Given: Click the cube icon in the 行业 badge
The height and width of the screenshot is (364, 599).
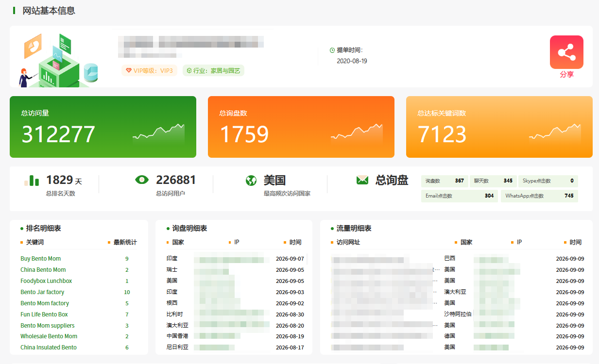Looking at the screenshot, I should pos(189,70).
